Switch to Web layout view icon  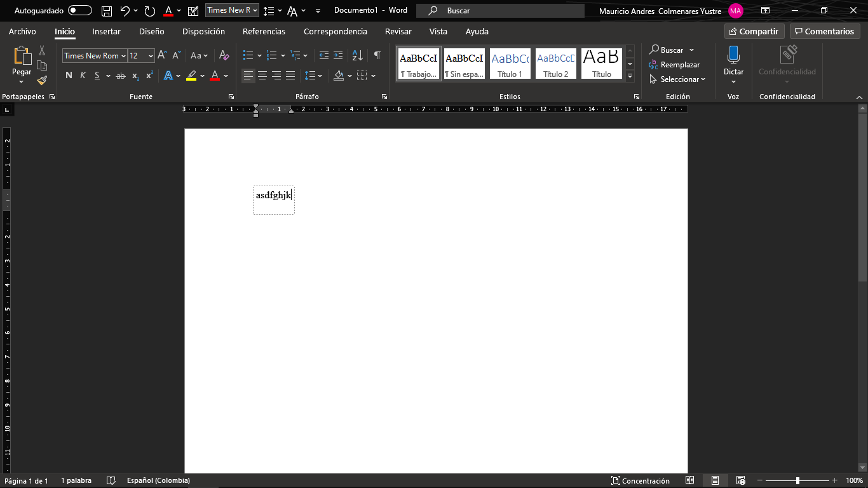pos(741,481)
